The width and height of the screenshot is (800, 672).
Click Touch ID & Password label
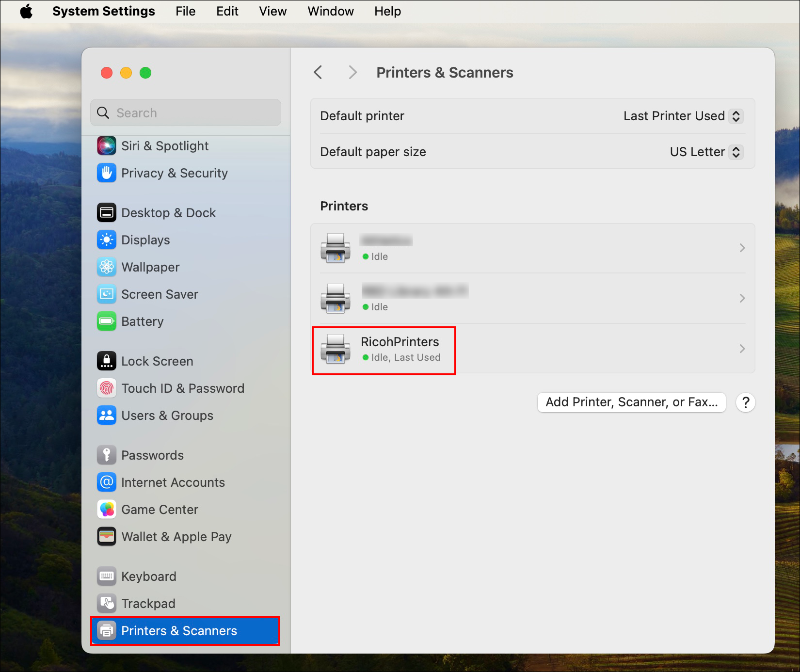(183, 388)
